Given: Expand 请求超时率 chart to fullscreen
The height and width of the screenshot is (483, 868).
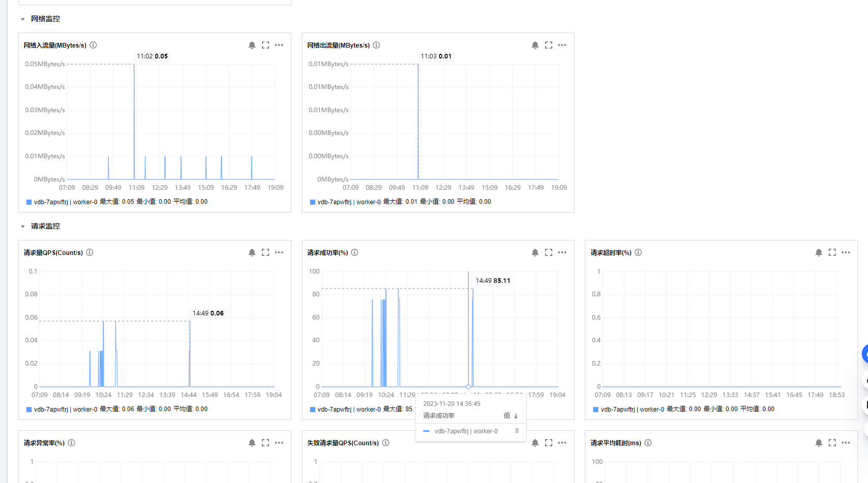Looking at the screenshot, I should click(832, 252).
